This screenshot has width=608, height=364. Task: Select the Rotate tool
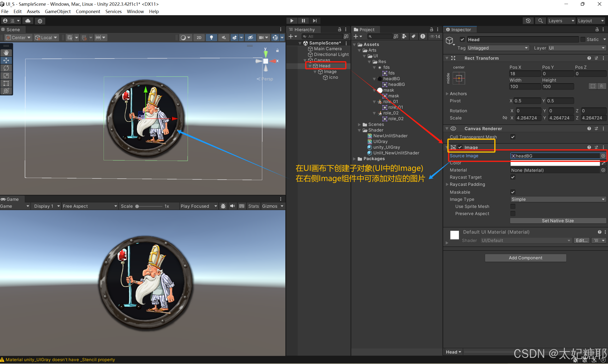6,68
